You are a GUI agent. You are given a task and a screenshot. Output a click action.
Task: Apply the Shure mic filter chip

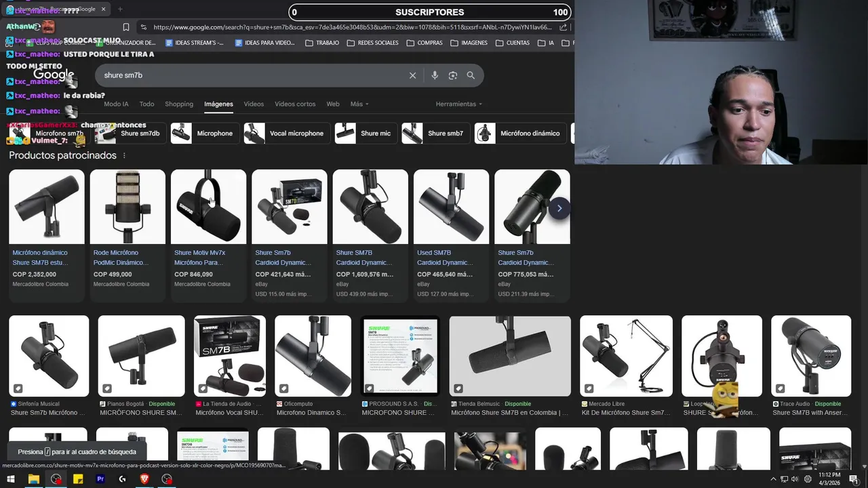(365, 134)
